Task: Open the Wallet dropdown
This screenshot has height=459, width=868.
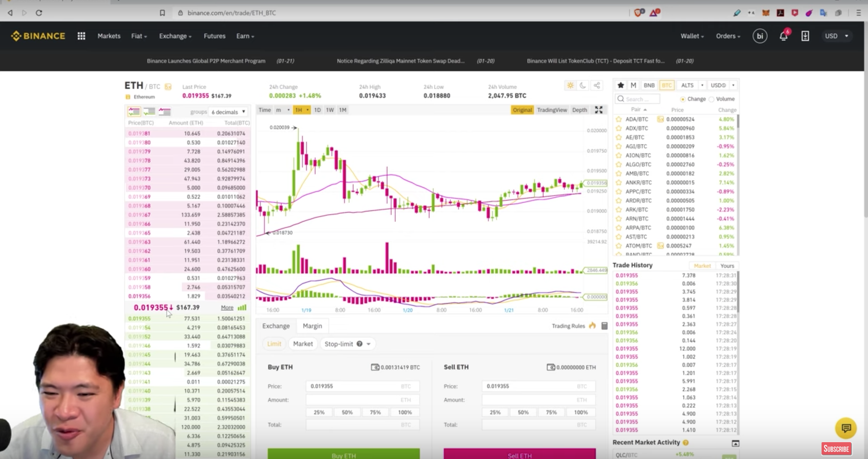Action: [692, 36]
